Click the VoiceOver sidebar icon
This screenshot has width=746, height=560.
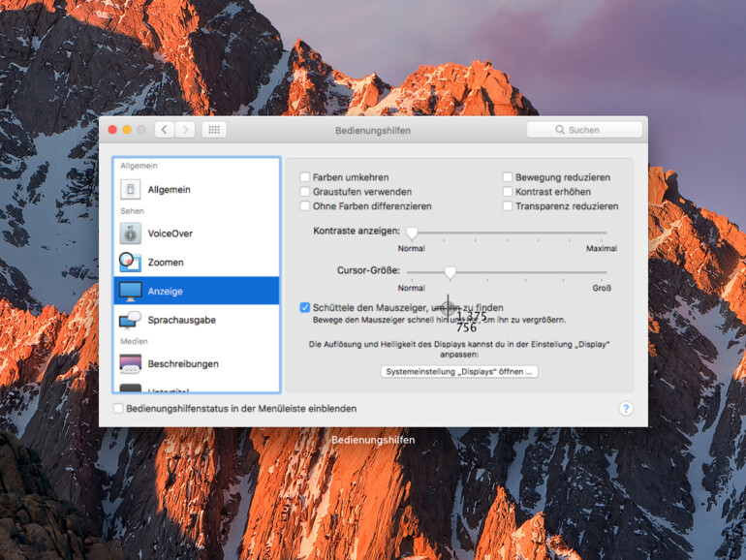131,233
